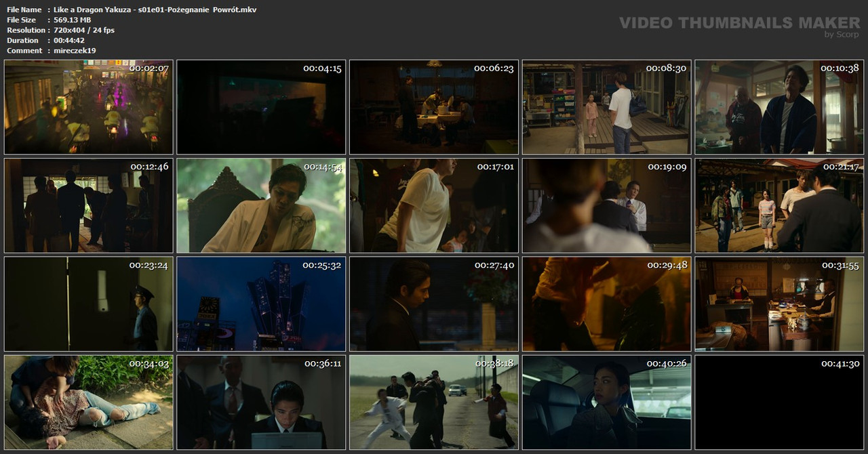868x454 pixels.
Task: Click the resolution value 720x404 / 24 fps
Action: (83, 30)
